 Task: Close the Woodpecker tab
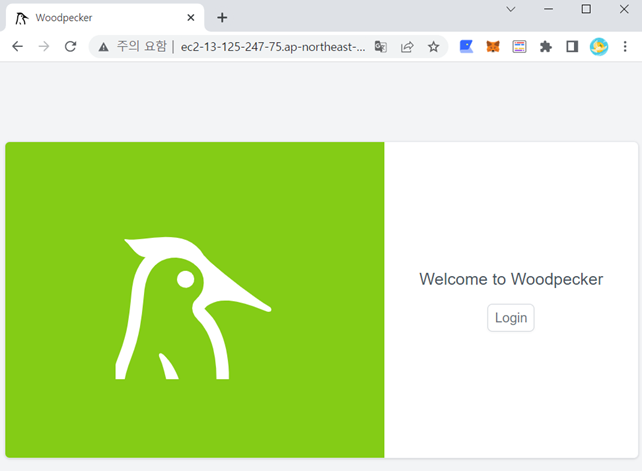[x=191, y=18]
